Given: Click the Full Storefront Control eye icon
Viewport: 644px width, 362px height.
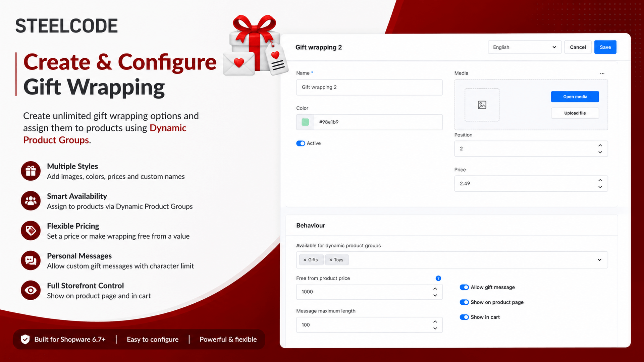Looking at the screenshot, I should [31, 290].
